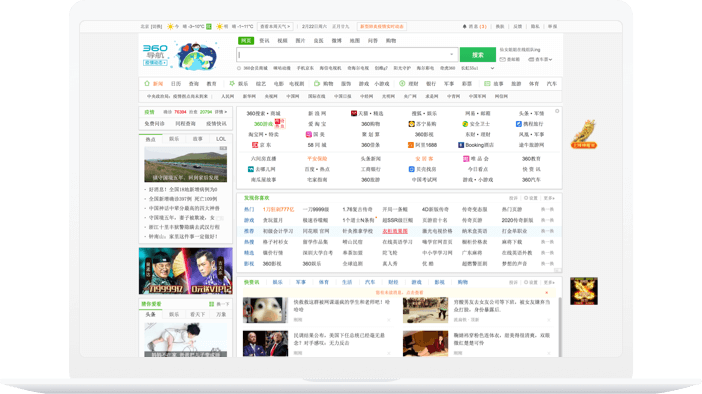This screenshot has width=702, height=394.
Task: Open 京东 from the site grid
Action: 261,145
